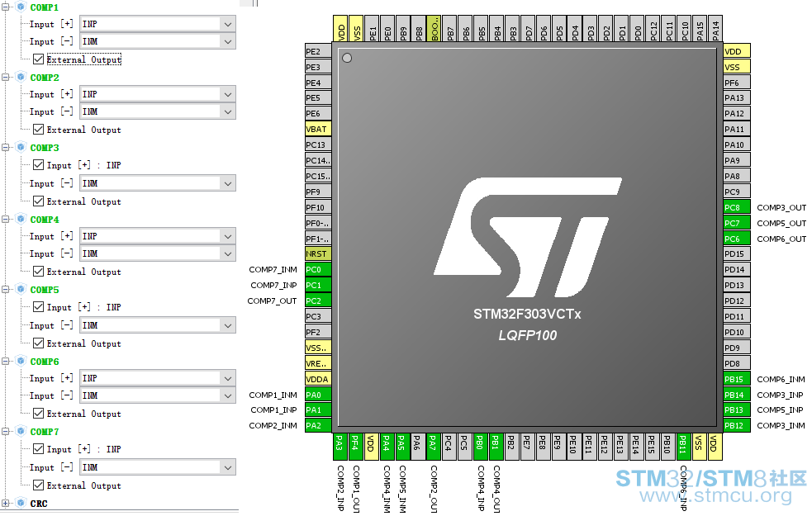
Task: Open COMP6 Input [-] dropdown
Action: pyautogui.click(x=158, y=395)
